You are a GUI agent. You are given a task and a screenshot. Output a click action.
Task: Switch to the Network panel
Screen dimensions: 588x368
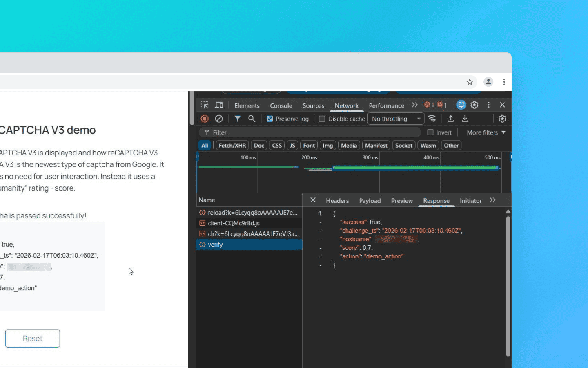[347, 105]
